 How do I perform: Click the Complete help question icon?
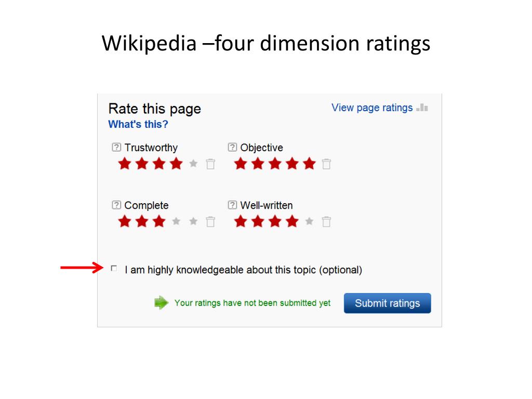(116, 205)
